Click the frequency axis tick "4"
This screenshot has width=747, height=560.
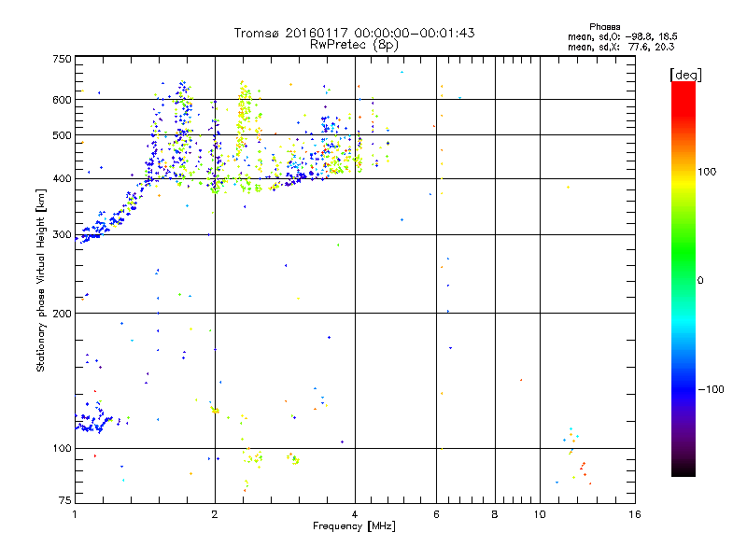[x=355, y=514]
